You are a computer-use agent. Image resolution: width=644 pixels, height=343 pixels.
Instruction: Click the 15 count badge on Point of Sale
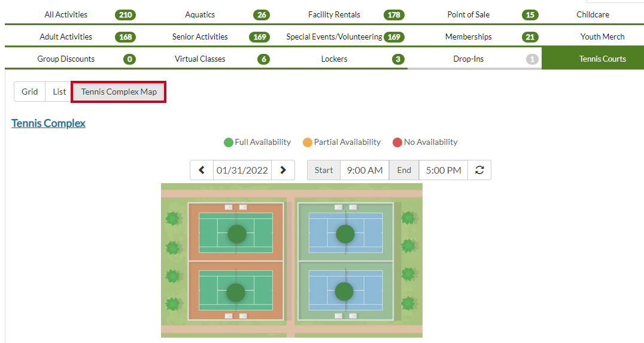(530, 15)
